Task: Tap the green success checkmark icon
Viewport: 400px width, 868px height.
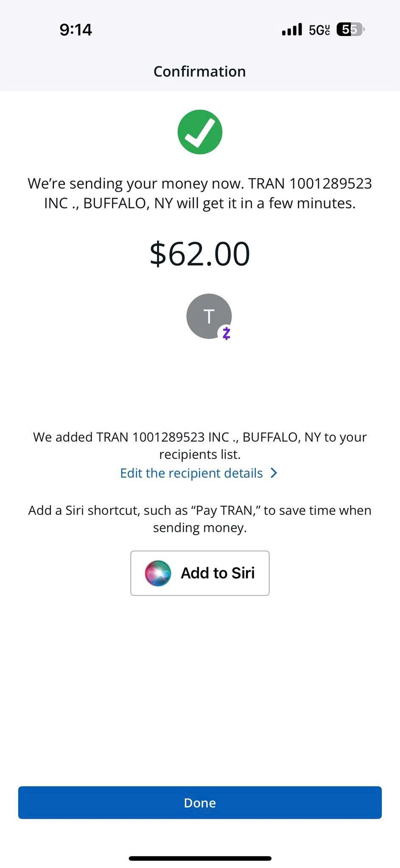Action: pyautogui.click(x=200, y=132)
